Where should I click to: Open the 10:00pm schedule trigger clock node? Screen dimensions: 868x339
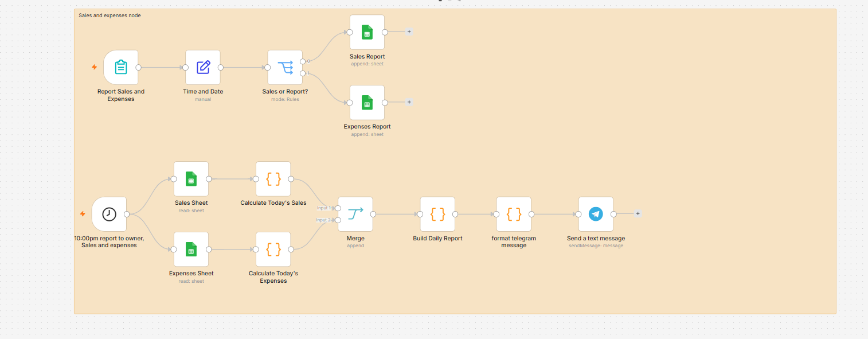click(x=109, y=214)
